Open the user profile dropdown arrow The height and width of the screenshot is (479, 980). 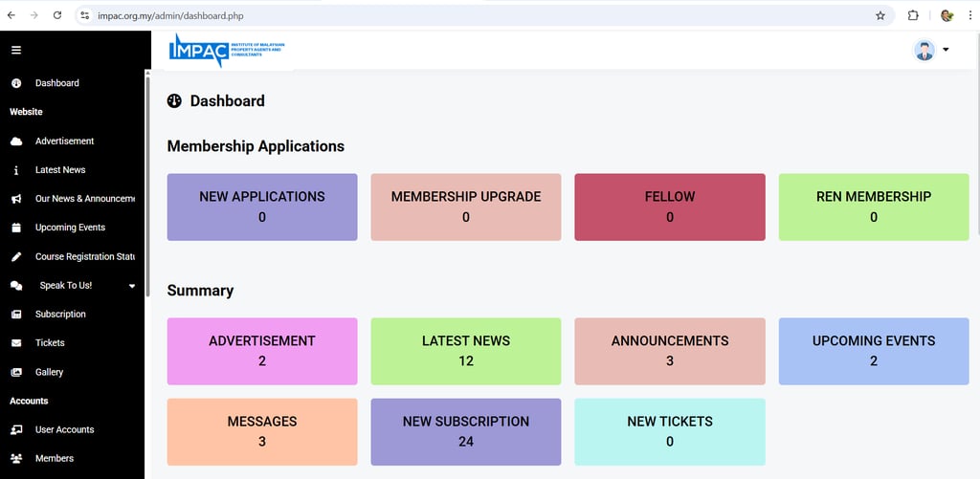point(946,50)
